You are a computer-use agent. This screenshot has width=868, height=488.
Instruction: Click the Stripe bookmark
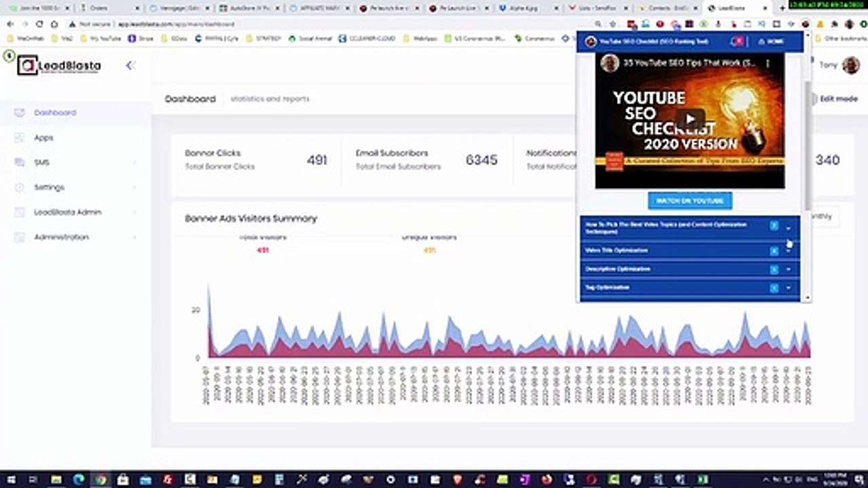pos(141,39)
